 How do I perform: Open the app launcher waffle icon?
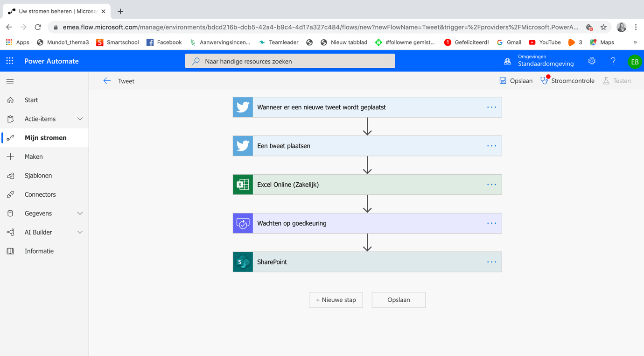10,61
